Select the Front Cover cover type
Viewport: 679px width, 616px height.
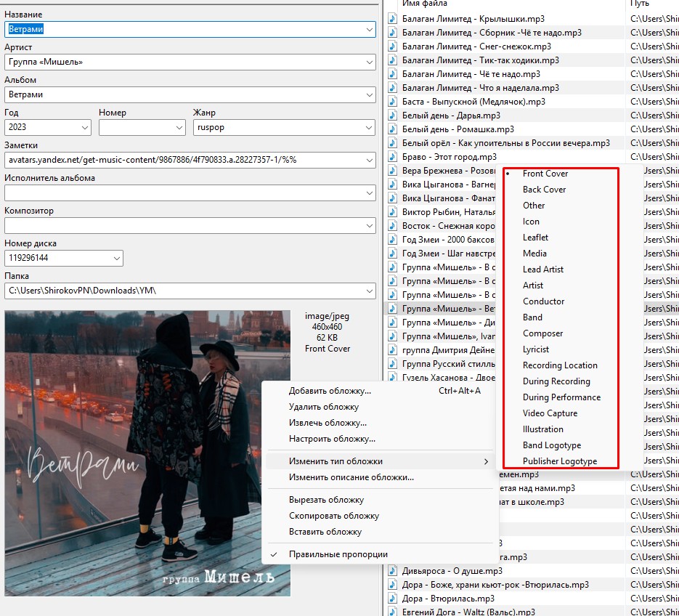tap(545, 174)
